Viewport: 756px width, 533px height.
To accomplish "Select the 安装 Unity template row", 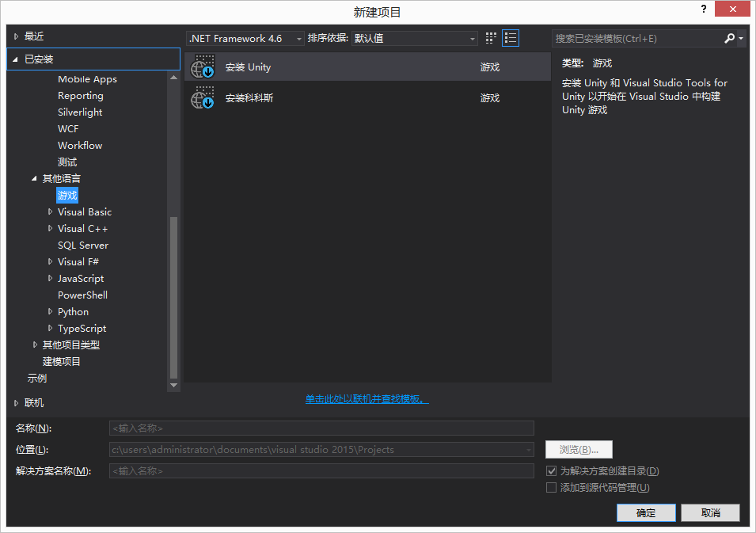I will click(x=367, y=67).
